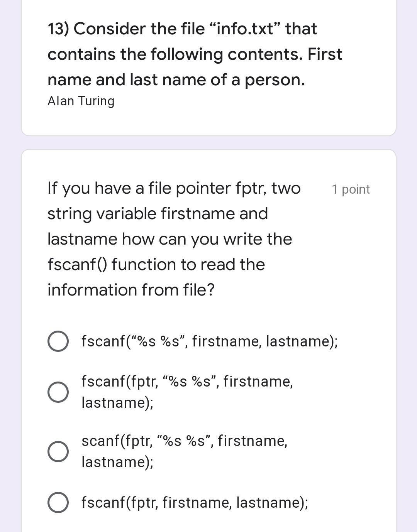Click the 1 point label
The image size is (417, 532).
(x=351, y=189)
